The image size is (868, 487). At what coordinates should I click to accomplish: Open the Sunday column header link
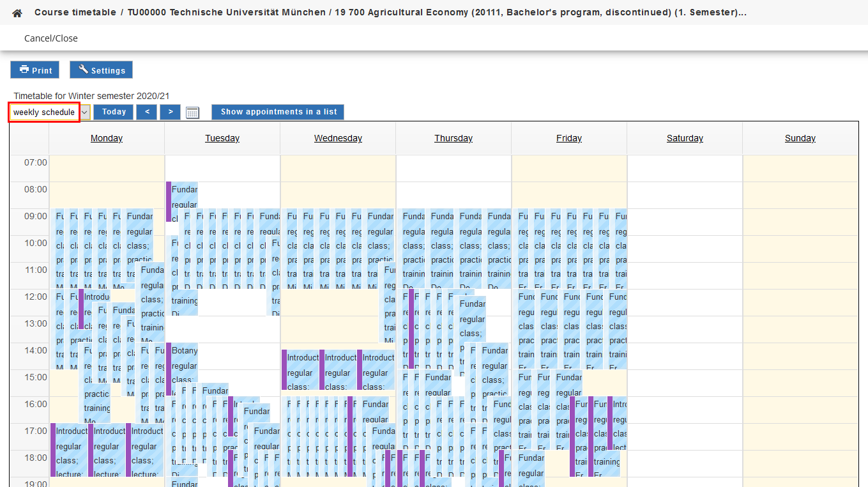(x=800, y=138)
